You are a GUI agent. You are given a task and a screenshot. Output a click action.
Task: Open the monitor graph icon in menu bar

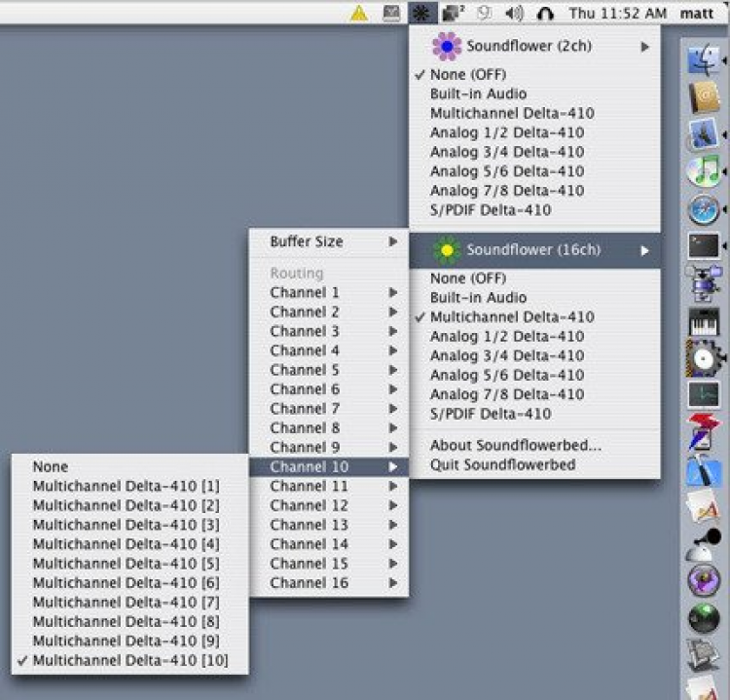pyautogui.click(x=391, y=13)
